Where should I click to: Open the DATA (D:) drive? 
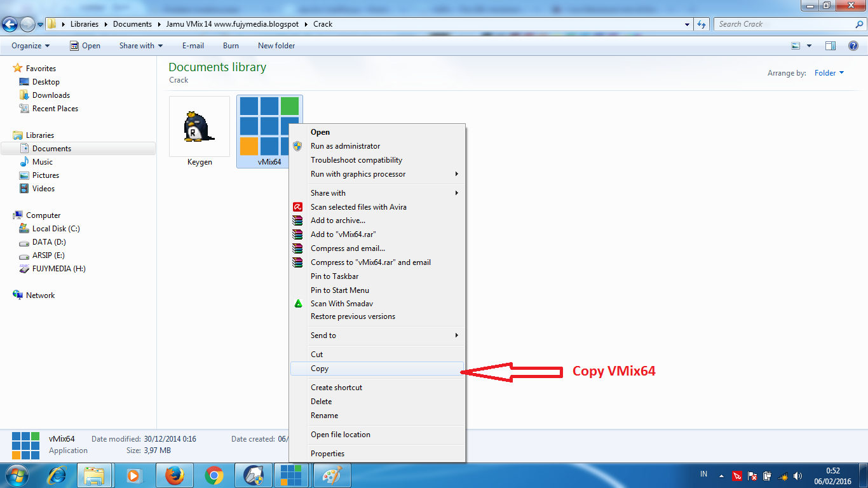(x=49, y=242)
